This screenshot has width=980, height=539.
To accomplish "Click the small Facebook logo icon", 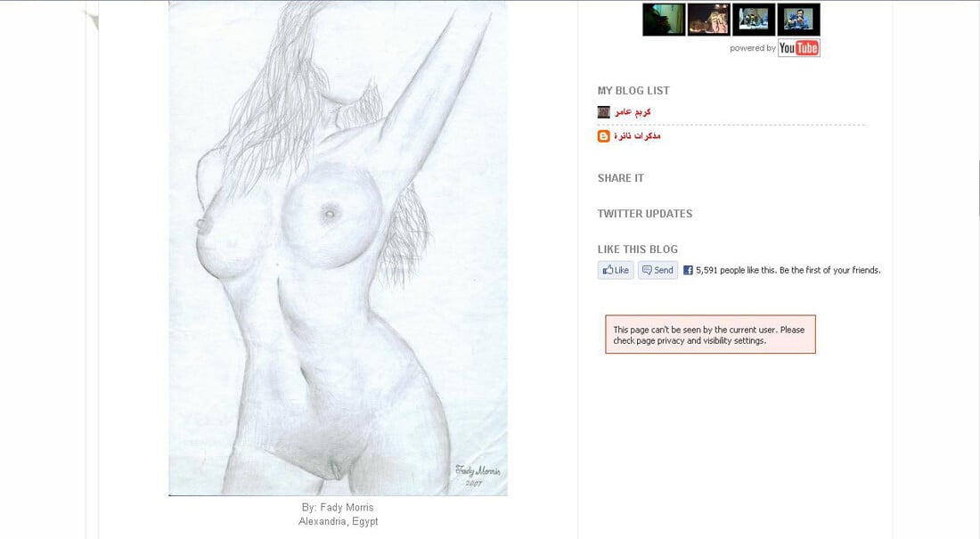I will [688, 270].
